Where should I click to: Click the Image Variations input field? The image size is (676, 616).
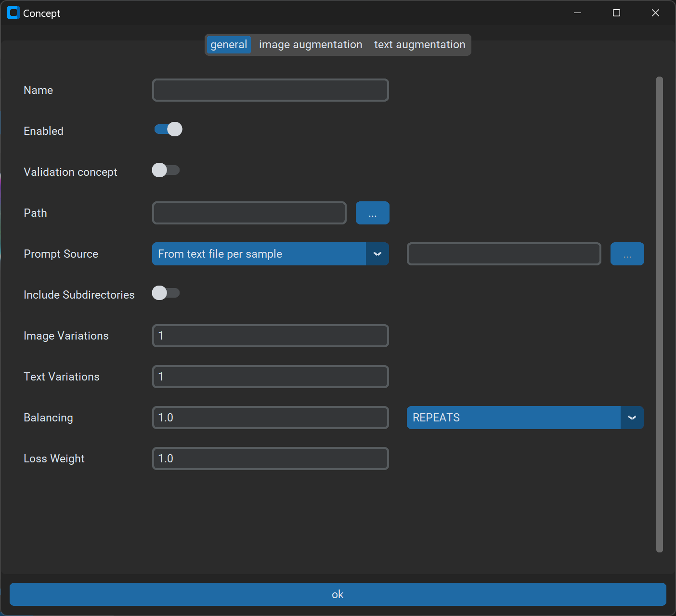point(270,336)
